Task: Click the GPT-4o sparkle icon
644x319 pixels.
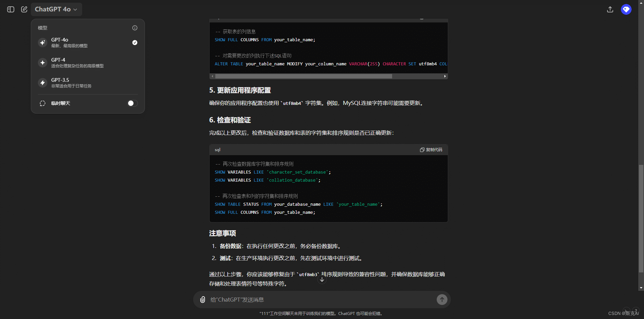Action: click(43, 43)
